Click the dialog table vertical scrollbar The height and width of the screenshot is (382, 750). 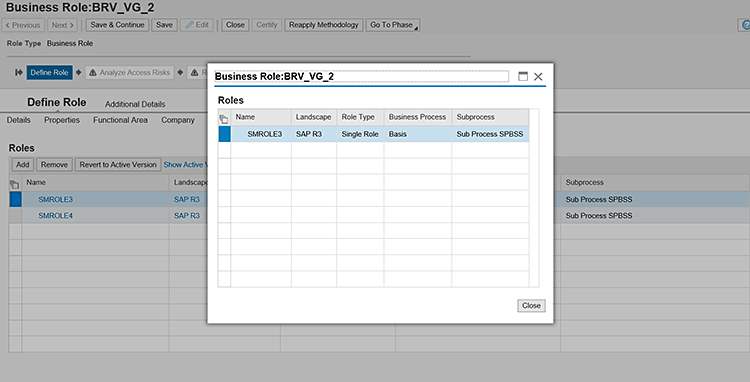click(x=534, y=198)
